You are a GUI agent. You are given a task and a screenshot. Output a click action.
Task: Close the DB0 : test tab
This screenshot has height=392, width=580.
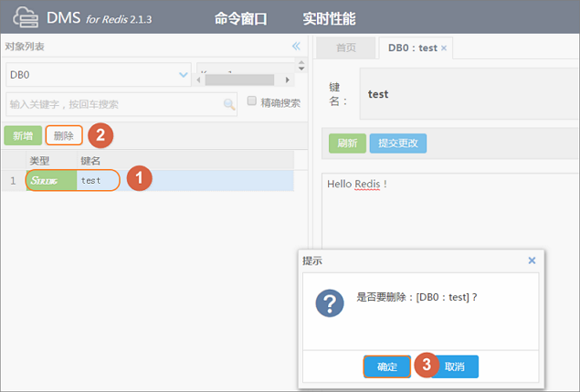click(444, 48)
